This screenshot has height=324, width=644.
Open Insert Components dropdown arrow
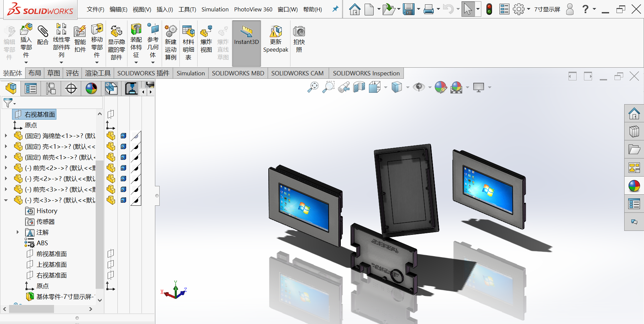[x=26, y=62]
